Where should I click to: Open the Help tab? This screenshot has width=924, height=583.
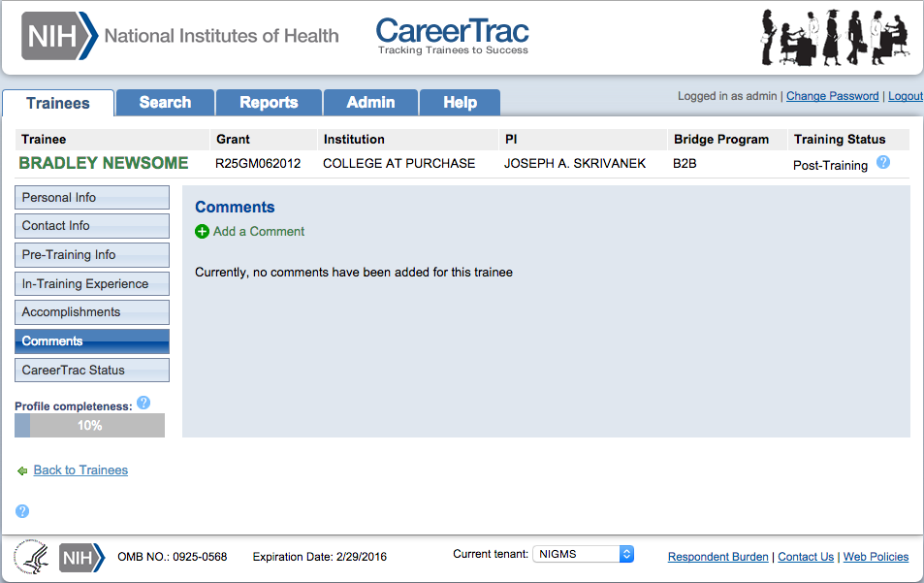tap(460, 103)
